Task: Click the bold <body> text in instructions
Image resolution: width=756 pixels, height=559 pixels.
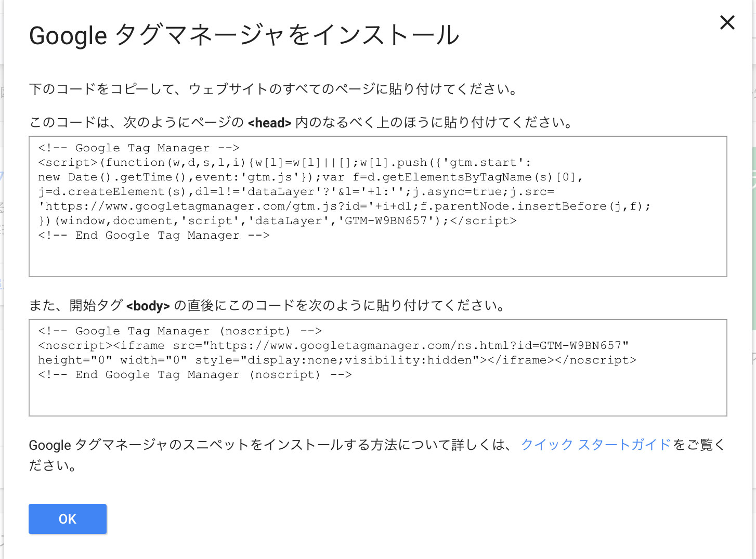Action: pos(148,306)
